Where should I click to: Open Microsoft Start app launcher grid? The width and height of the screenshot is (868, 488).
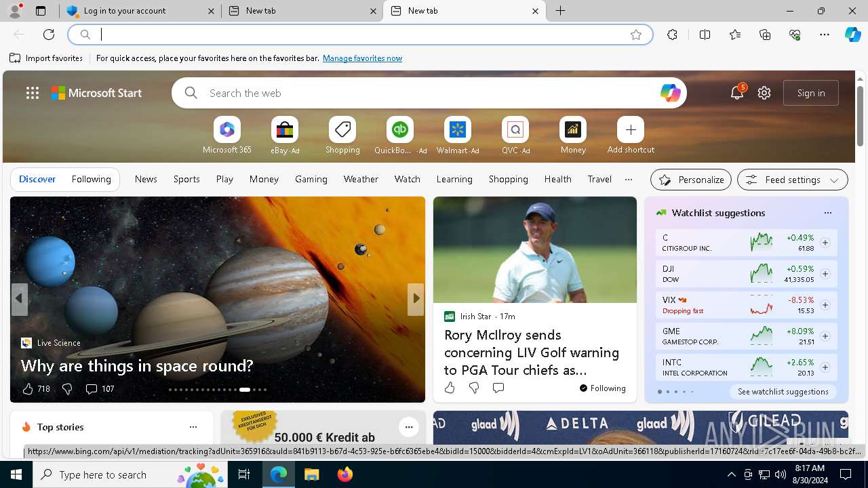pyautogui.click(x=33, y=93)
